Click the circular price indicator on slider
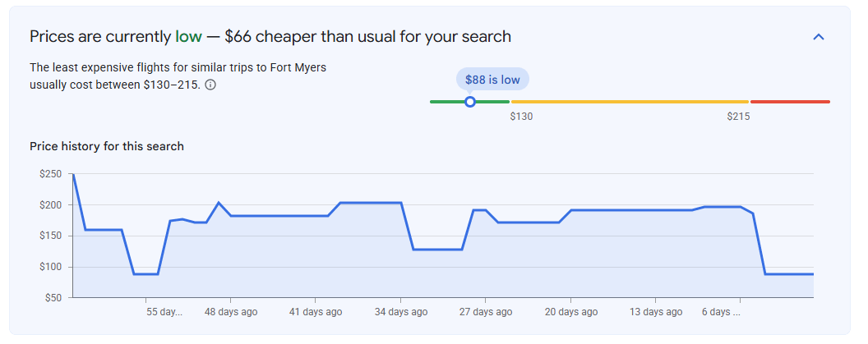 (470, 102)
